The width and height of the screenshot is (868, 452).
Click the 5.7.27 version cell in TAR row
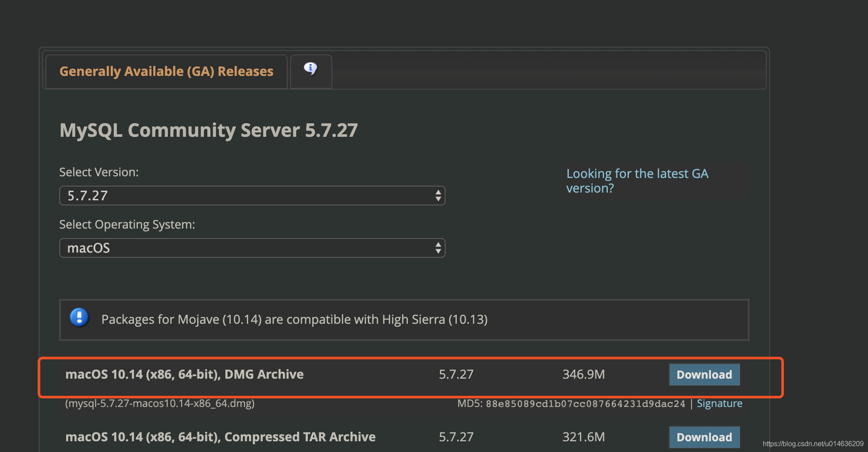[456, 437]
